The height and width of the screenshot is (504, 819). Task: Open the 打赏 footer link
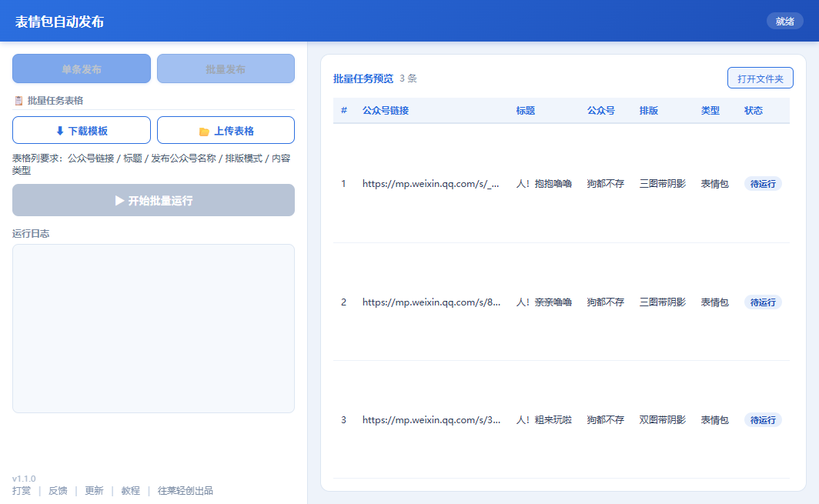tap(22, 491)
